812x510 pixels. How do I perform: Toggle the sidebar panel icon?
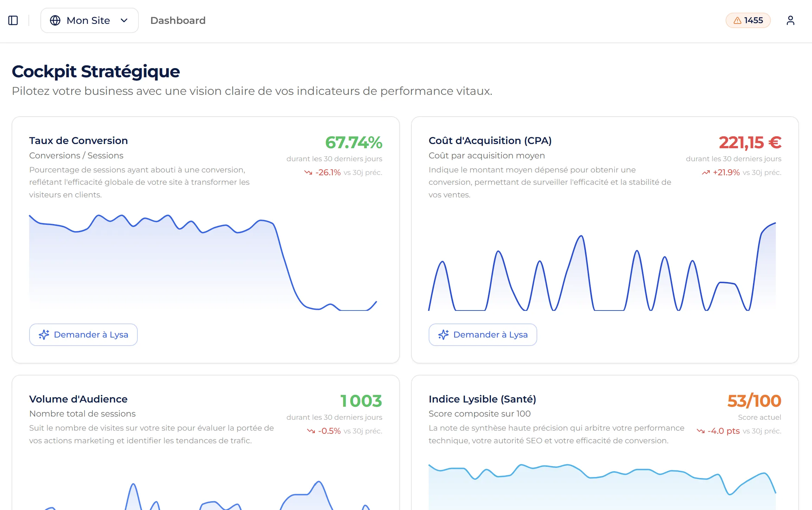pos(13,20)
